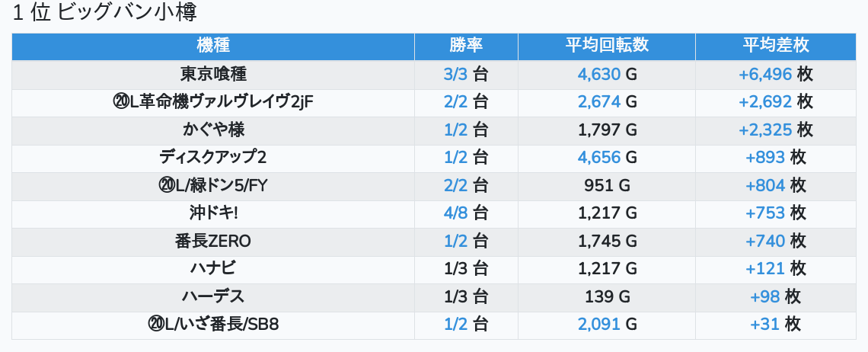Select the ディスクアップ2 machine name
The image size is (868, 352).
pyautogui.click(x=213, y=158)
